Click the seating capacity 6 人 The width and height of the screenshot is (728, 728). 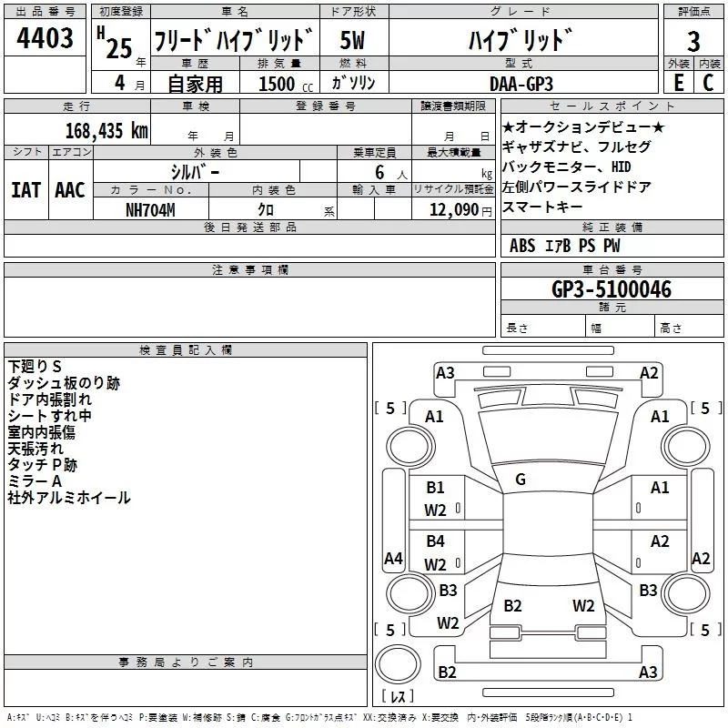pos(390,173)
